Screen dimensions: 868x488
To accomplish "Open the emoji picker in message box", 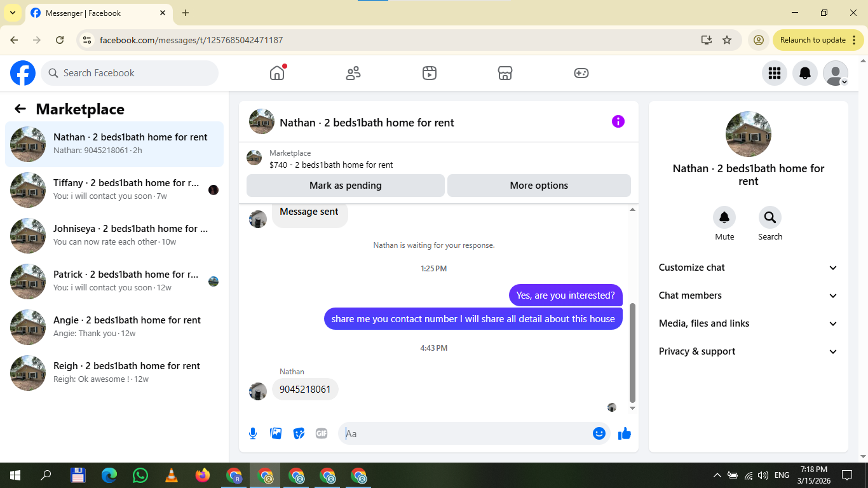I will tap(599, 433).
